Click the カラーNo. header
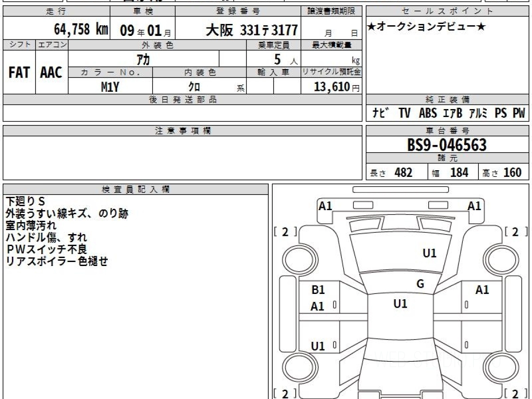Viewport: 532px width, 399px height. tap(110, 73)
